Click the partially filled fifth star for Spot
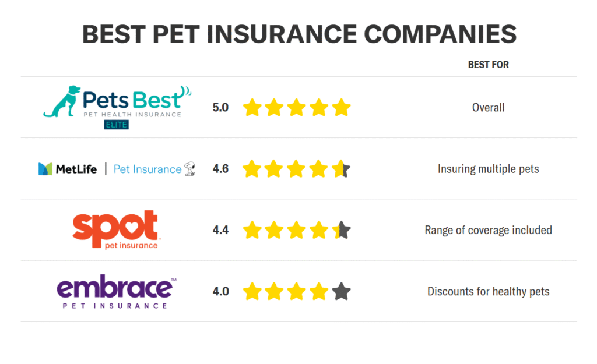 [341, 230]
